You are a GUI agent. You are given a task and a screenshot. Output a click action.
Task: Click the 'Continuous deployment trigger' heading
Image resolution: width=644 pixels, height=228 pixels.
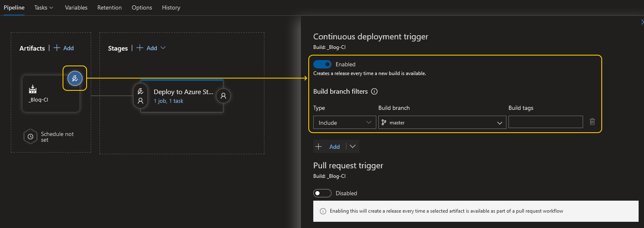[371, 36]
